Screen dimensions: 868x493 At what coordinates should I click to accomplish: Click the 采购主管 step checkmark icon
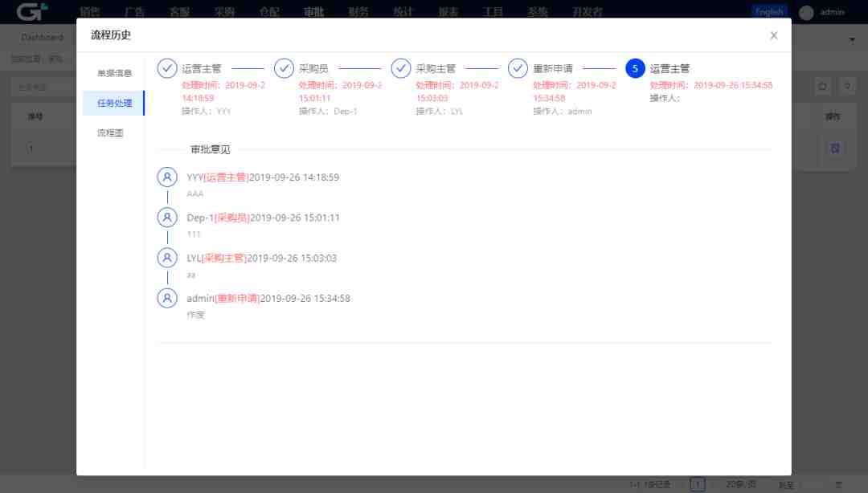pos(401,68)
